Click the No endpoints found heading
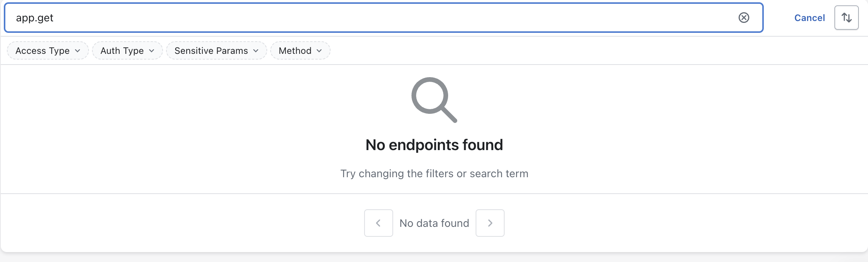 434,145
